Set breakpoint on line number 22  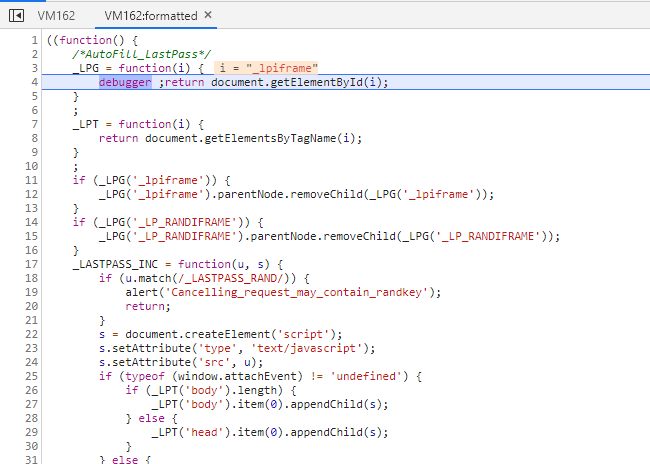[x=32, y=334]
